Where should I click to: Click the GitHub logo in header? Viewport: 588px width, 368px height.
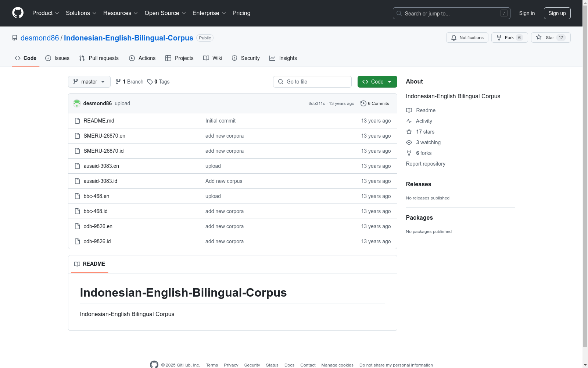(x=18, y=13)
